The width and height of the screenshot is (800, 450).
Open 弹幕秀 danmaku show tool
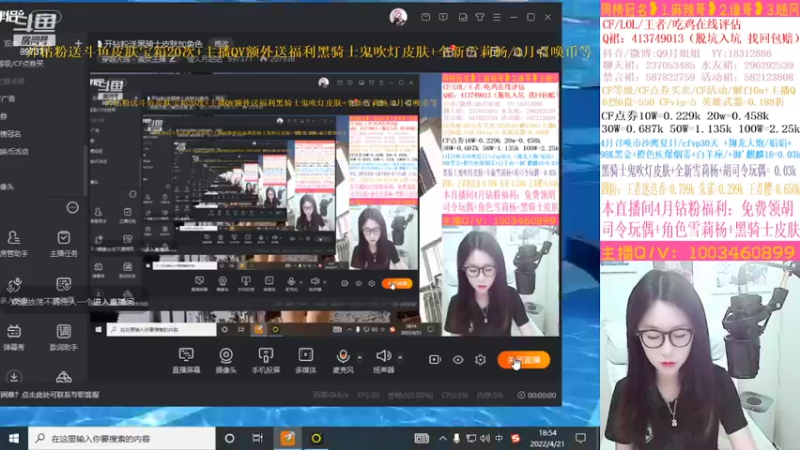point(14,337)
